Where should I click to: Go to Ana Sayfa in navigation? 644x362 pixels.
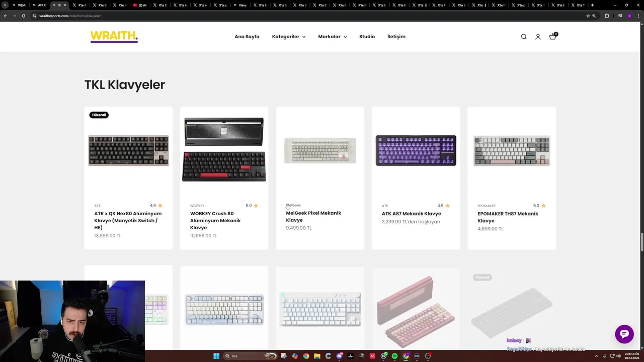tap(247, 37)
